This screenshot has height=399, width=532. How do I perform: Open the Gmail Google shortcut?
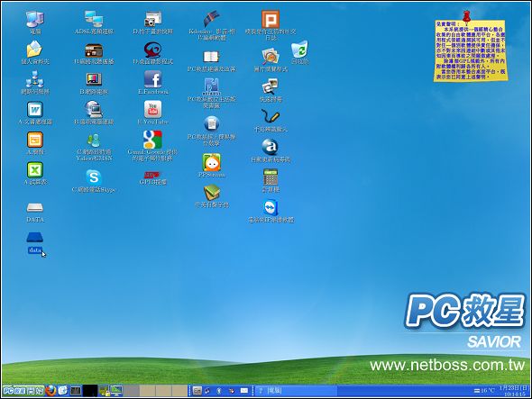pos(152,140)
